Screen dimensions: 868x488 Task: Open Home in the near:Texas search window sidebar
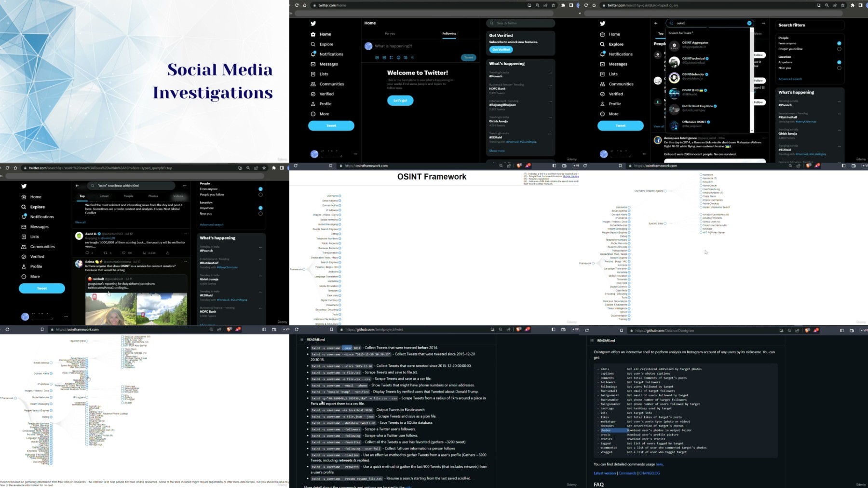click(32, 197)
